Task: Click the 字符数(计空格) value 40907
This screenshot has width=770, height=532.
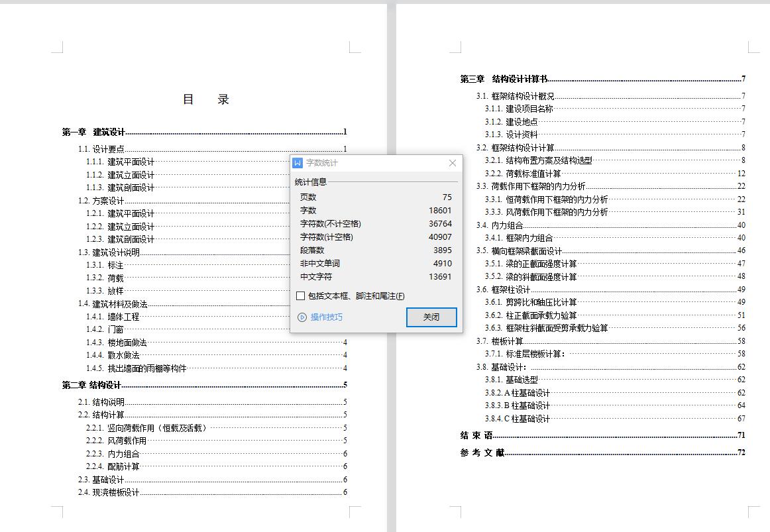Action: [440, 237]
